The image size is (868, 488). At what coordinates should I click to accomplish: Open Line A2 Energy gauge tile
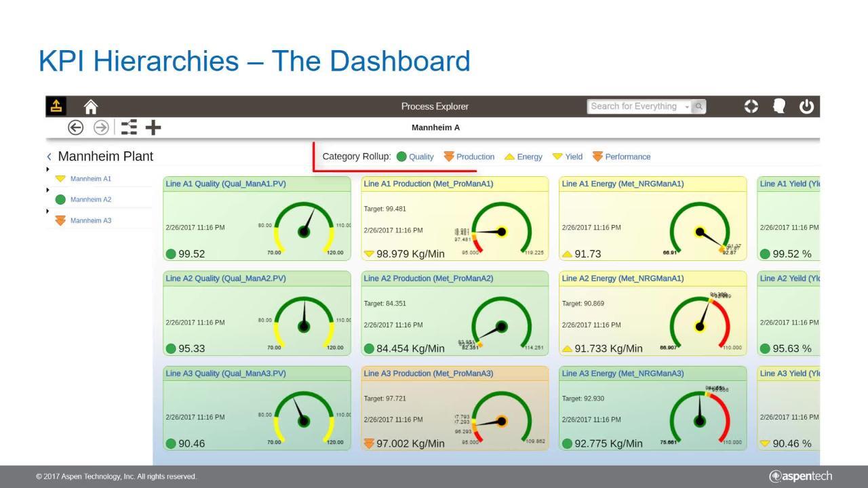(652, 313)
